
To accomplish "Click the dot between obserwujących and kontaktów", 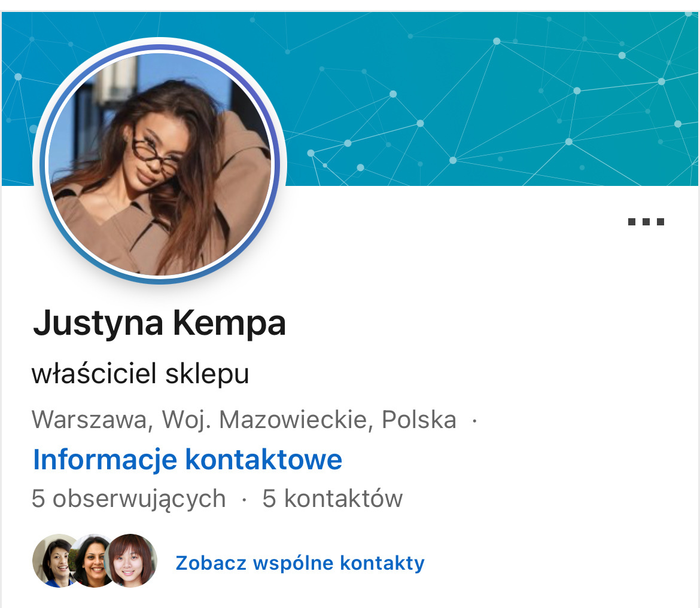I will coord(244,500).
